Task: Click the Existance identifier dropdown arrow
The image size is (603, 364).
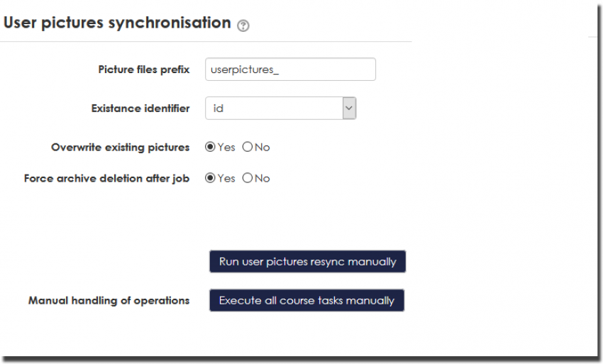Action: pos(348,109)
